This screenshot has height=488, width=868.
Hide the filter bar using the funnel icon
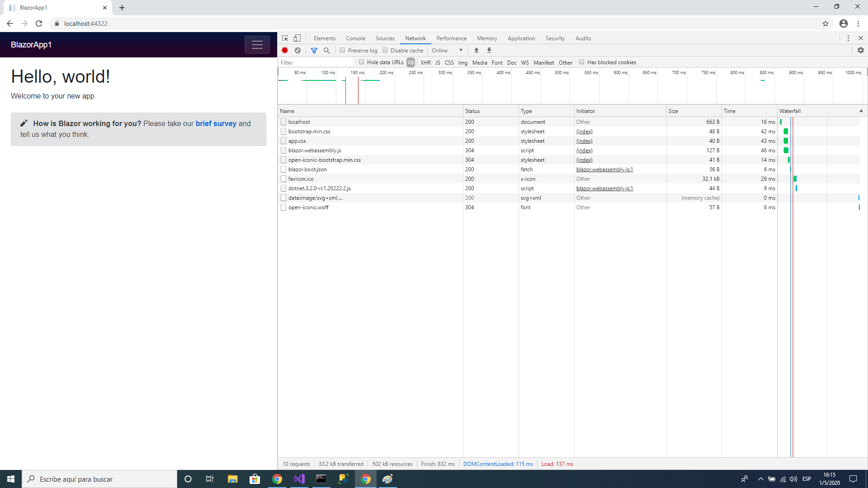[315, 50]
